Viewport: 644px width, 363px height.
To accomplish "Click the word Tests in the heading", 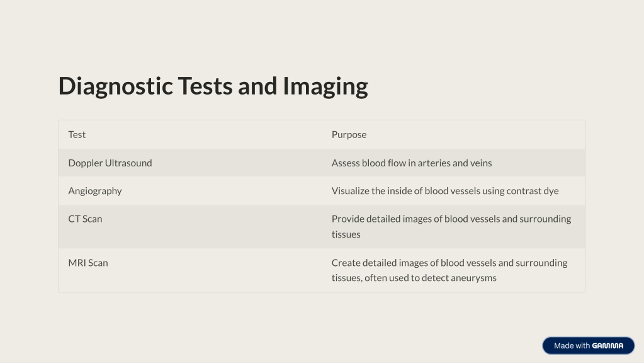I will (x=205, y=86).
